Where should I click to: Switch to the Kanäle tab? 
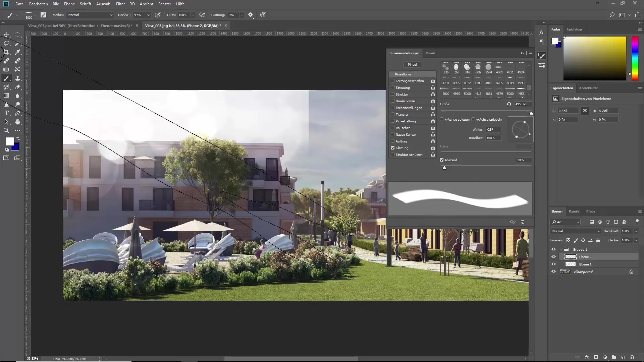click(574, 212)
